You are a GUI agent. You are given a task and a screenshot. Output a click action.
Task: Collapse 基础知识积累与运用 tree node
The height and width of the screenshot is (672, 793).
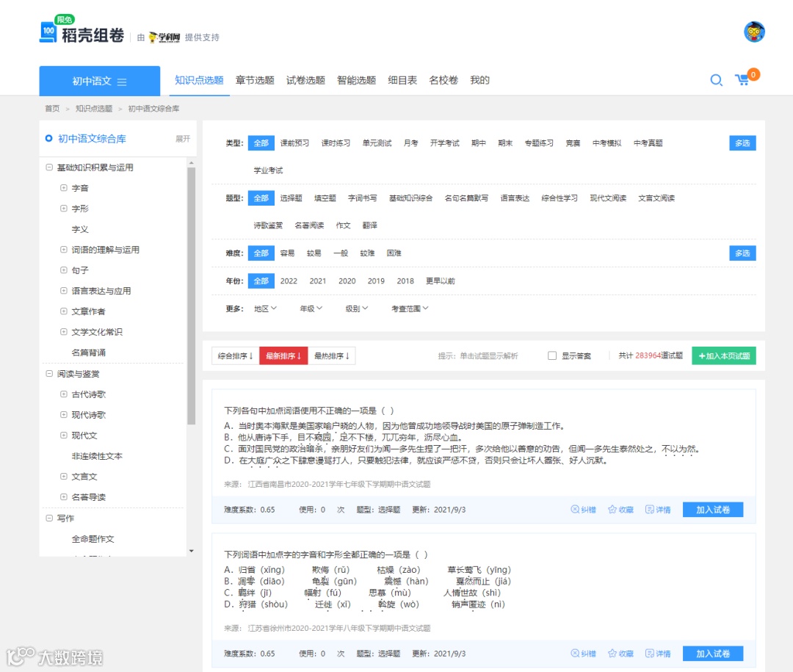[49, 167]
